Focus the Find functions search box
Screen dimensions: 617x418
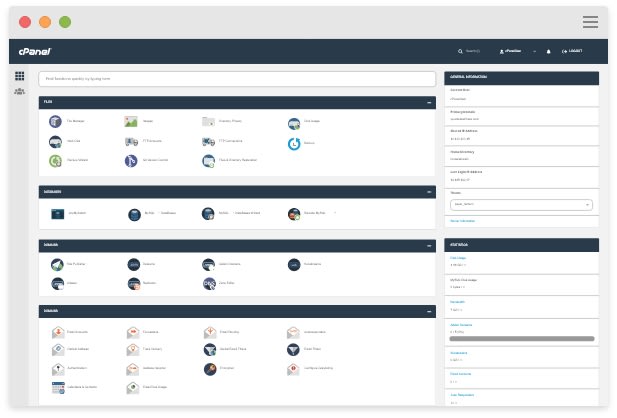tap(237, 79)
